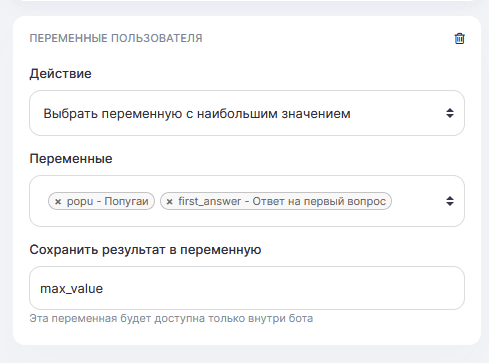Expand the Переменные multiselect arrows

coord(450,201)
